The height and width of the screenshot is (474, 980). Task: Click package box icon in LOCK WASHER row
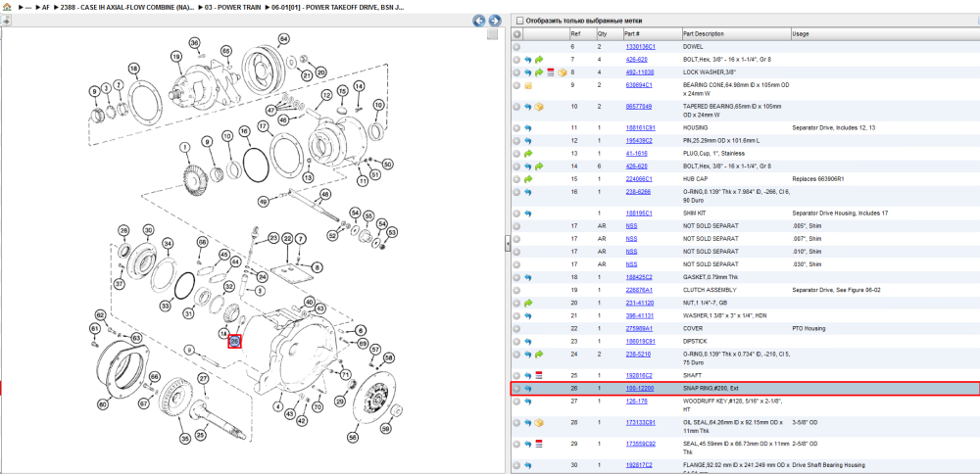(x=562, y=72)
